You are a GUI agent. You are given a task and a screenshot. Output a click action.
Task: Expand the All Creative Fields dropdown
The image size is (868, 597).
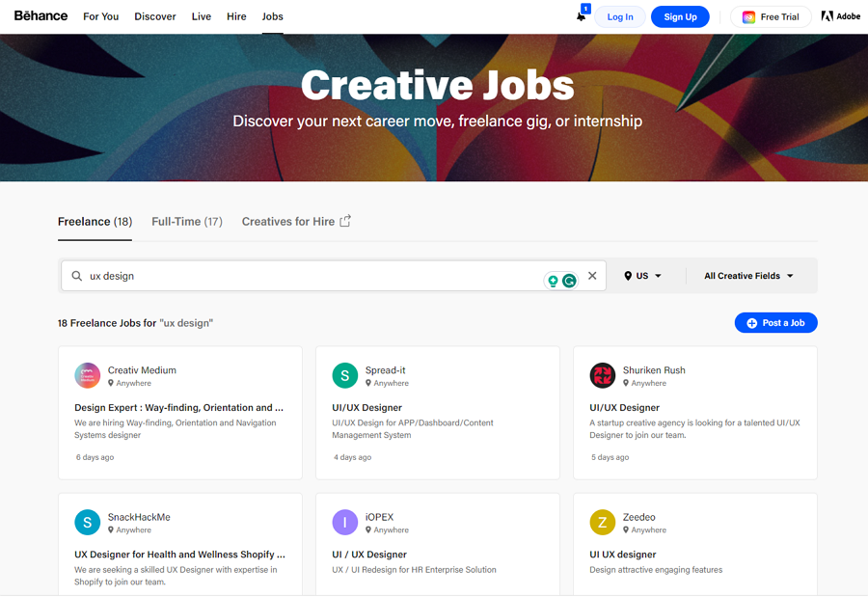coord(749,276)
